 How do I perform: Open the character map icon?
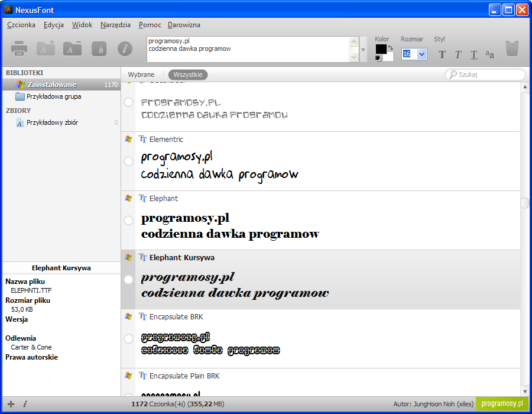(x=99, y=49)
